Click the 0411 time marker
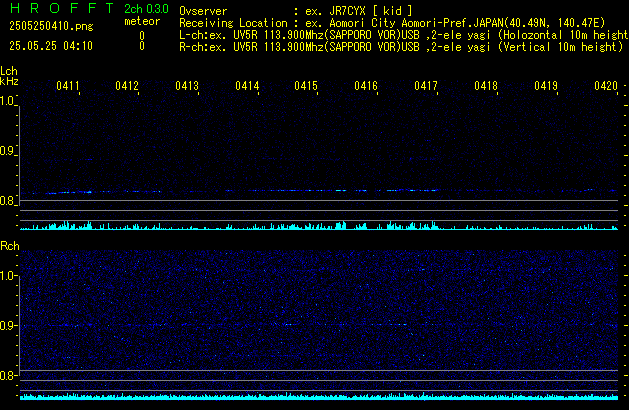This screenshot has height=410, width=629. tap(68, 86)
